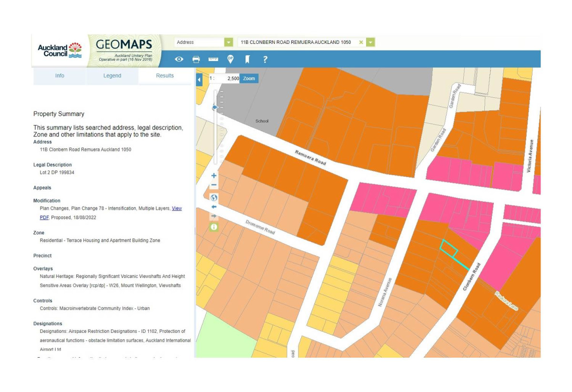This screenshot has height=392, width=572.
Task: Click the Legal Description heading
Action: click(52, 165)
